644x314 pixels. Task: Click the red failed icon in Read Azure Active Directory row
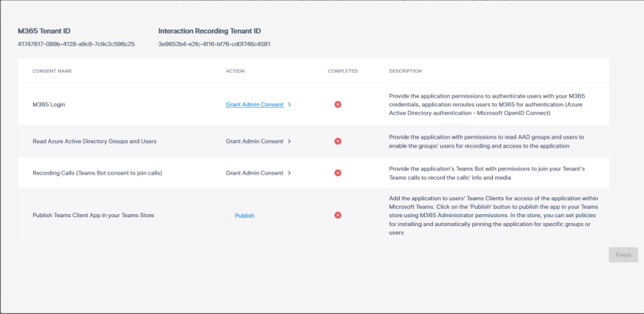click(337, 141)
